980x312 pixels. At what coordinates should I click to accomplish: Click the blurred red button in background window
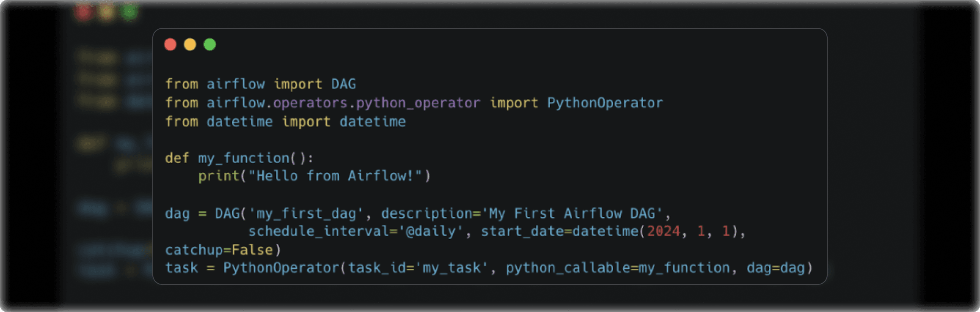point(83,12)
